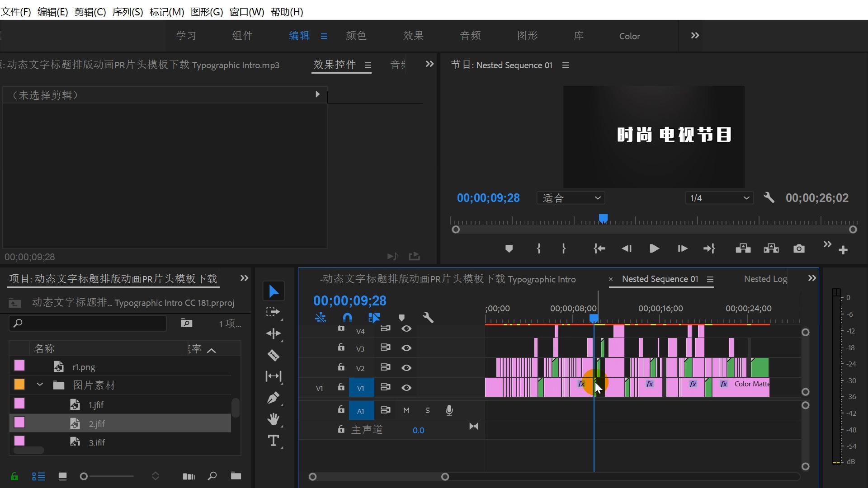868x488 pixels.
Task: Expand project panel overflow chevrons
Action: pyautogui.click(x=244, y=278)
